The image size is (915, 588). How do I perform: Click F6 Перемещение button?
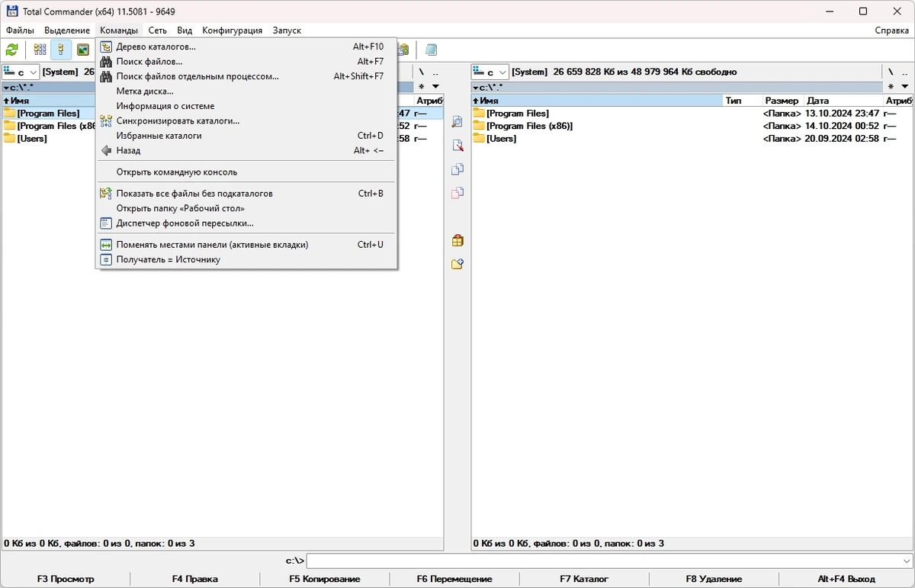[454, 579]
